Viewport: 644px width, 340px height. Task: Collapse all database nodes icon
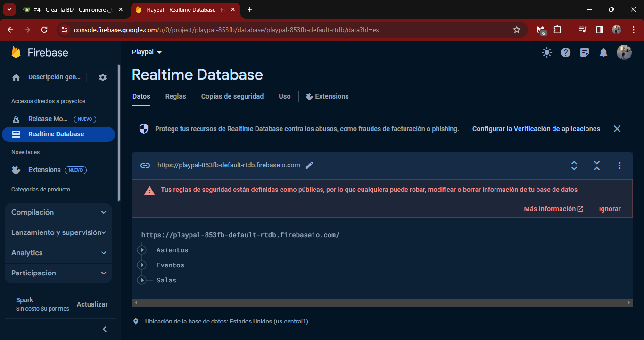click(597, 166)
